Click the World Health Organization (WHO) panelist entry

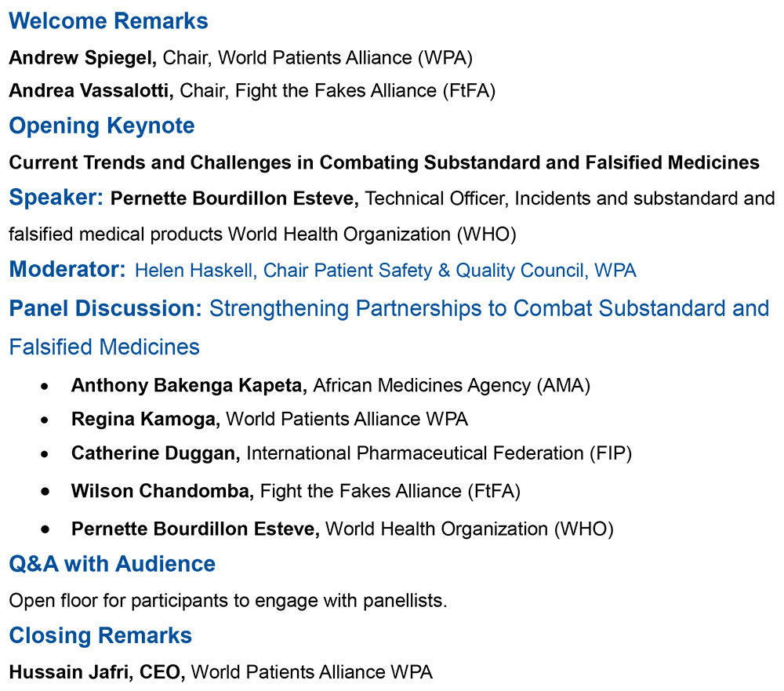[342, 529]
